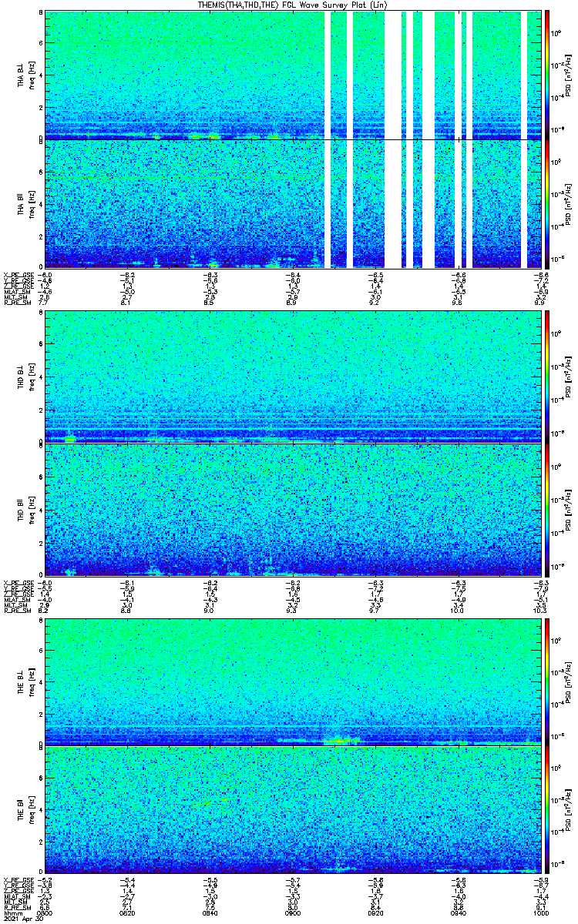Image resolution: width=578 pixels, height=924 pixels.
Task: Click the '0920' time tick label
Action: tap(375, 913)
